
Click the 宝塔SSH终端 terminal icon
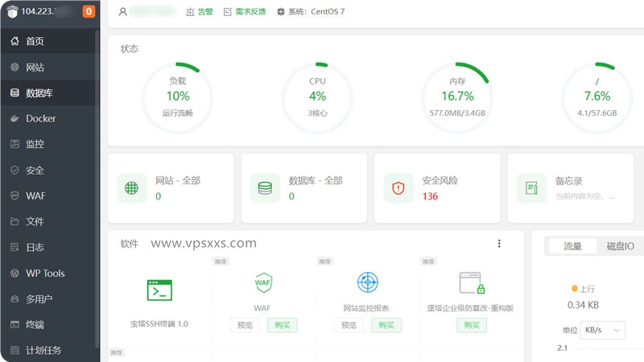coord(159,290)
